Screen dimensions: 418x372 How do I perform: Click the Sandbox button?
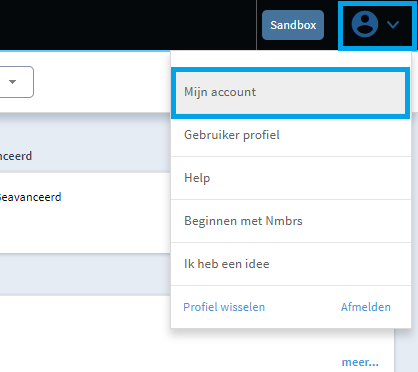(293, 25)
